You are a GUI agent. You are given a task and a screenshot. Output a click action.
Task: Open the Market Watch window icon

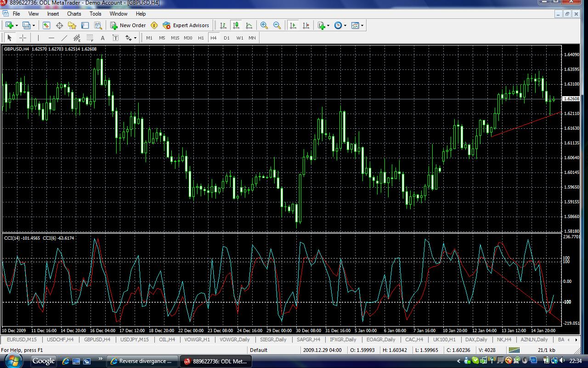(46, 25)
